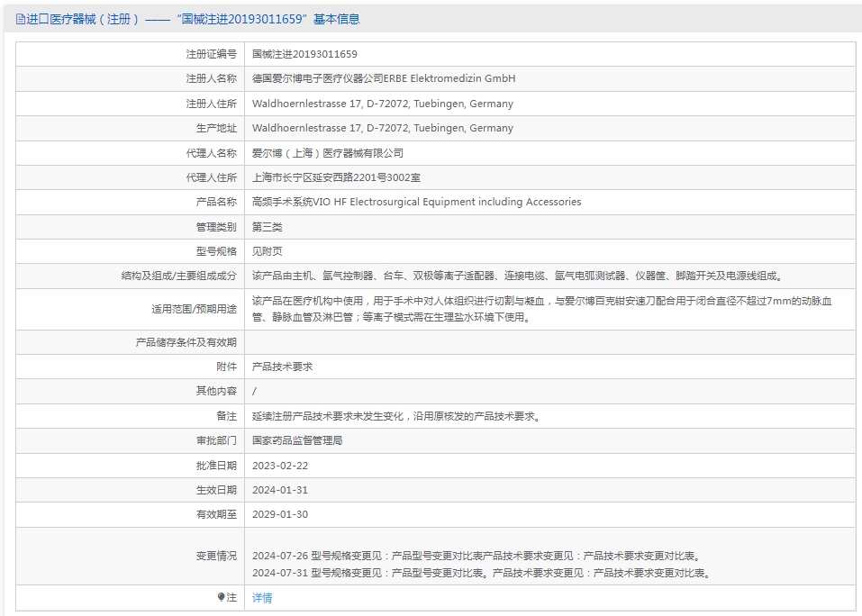Select the ERBE Elektromedizin GmbH registrant name
Image resolution: width=862 pixels, height=616 pixels.
coord(384,78)
